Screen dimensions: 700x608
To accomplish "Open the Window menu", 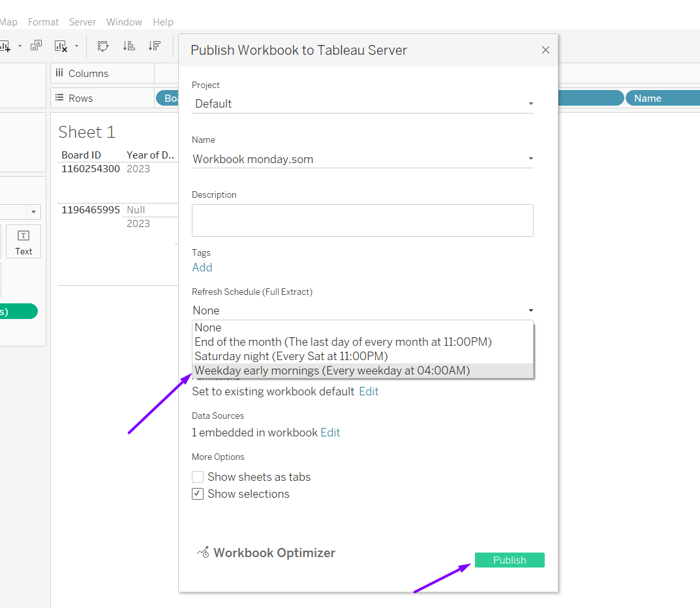I will 124,22.
